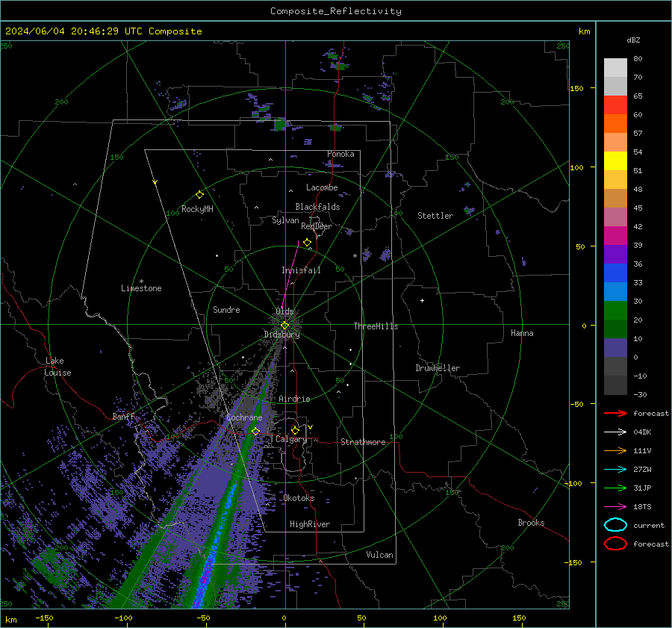
Task: Click the orange 111V arrow in legend
Action: click(x=615, y=450)
